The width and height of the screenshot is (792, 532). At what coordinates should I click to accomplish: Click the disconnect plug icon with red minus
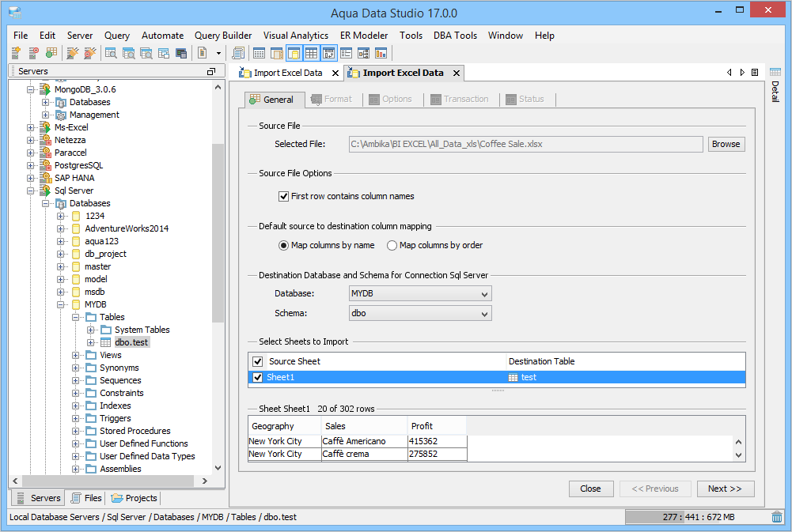[x=90, y=52]
